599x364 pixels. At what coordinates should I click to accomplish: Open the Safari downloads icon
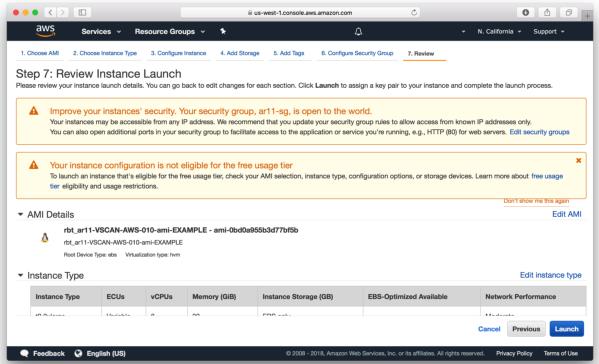(x=525, y=13)
